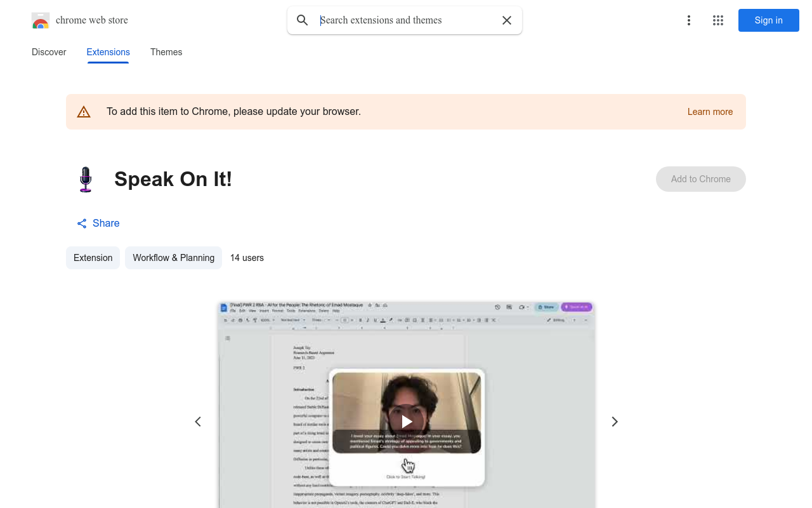Click the warning triangle icon in the banner
This screenshot has height=508, width=812.
click(x=84, y=112)
